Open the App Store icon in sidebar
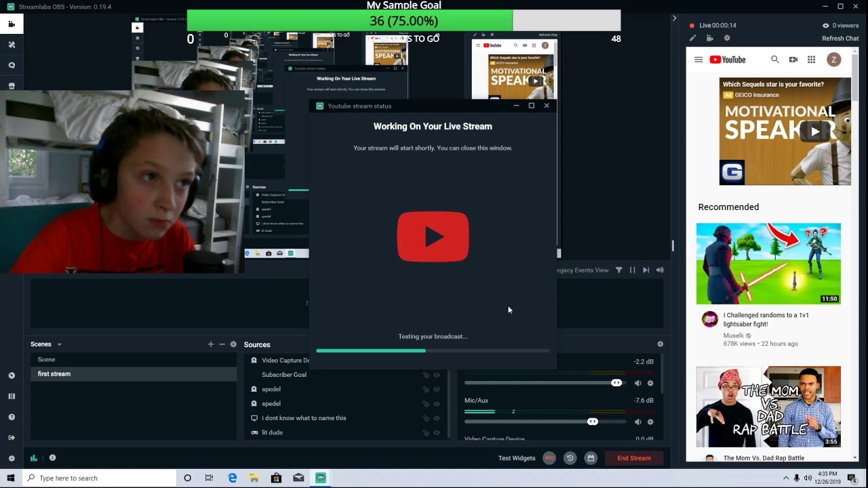Screen dimensions: 868x488 point(12,86)
